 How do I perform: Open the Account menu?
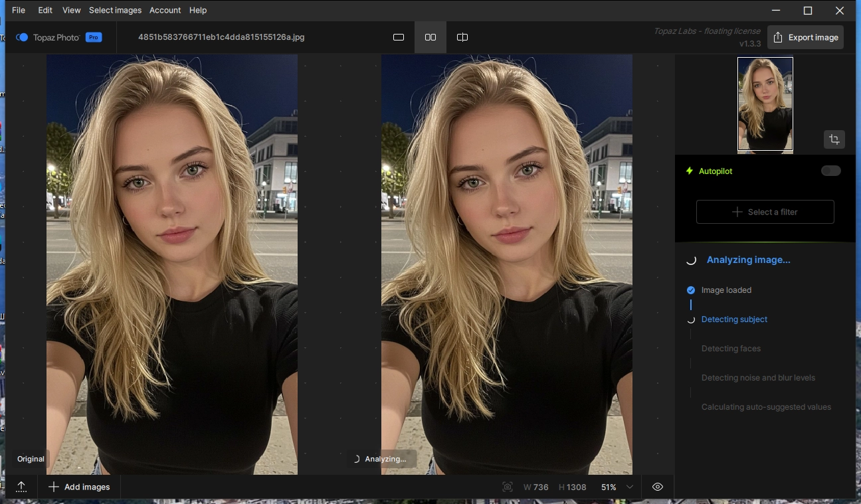tap(165, 10)
